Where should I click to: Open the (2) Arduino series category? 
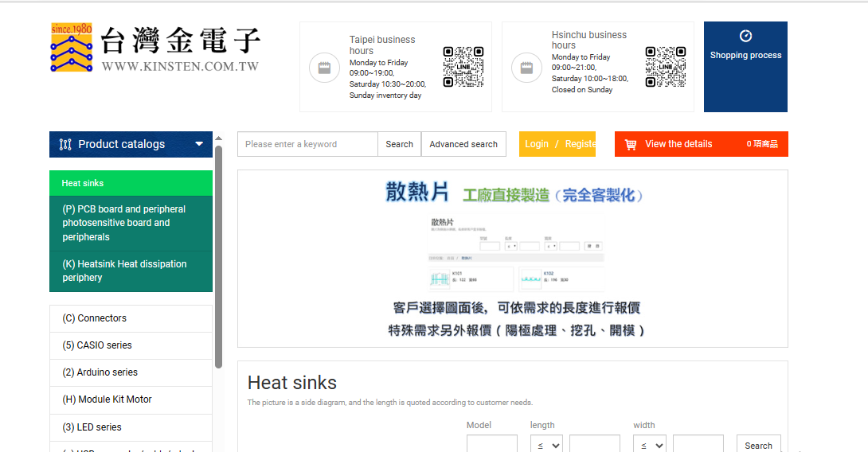[x=131, y=372]
